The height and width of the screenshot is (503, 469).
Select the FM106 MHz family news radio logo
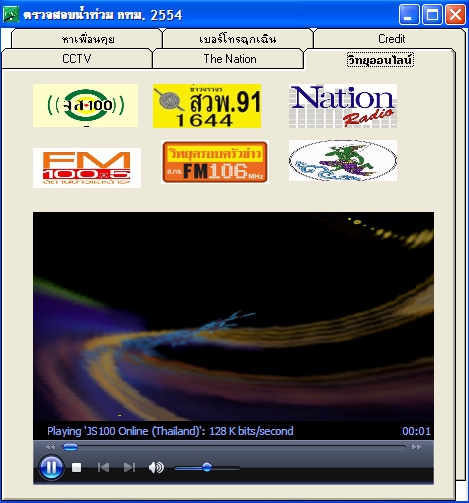click(215, 162)
